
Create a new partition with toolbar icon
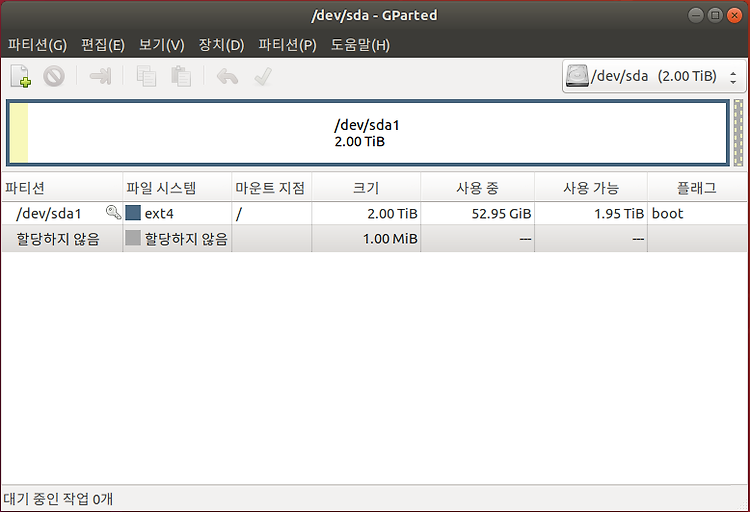[x=21, y=76]
